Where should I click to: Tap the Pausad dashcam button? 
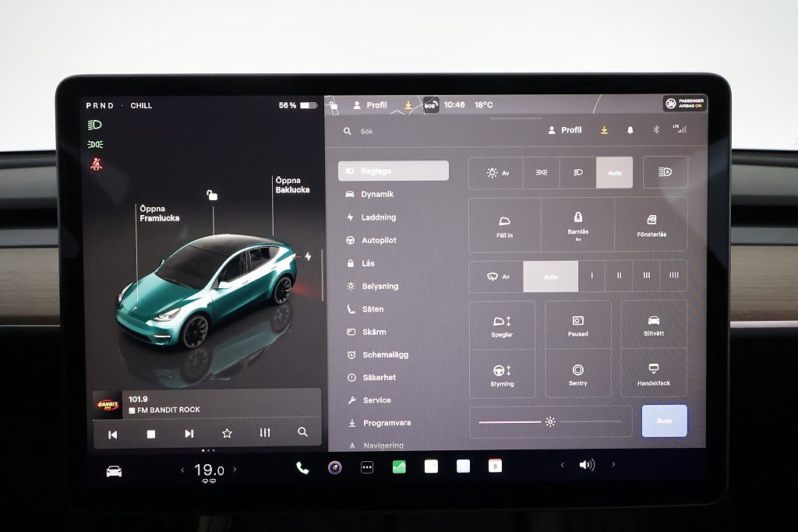tap(577, 325)
